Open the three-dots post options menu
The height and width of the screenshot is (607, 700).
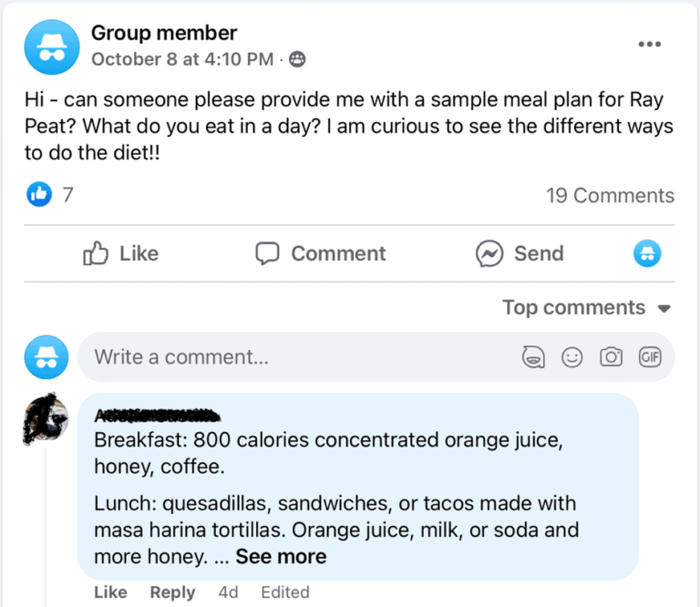point(649,45)
